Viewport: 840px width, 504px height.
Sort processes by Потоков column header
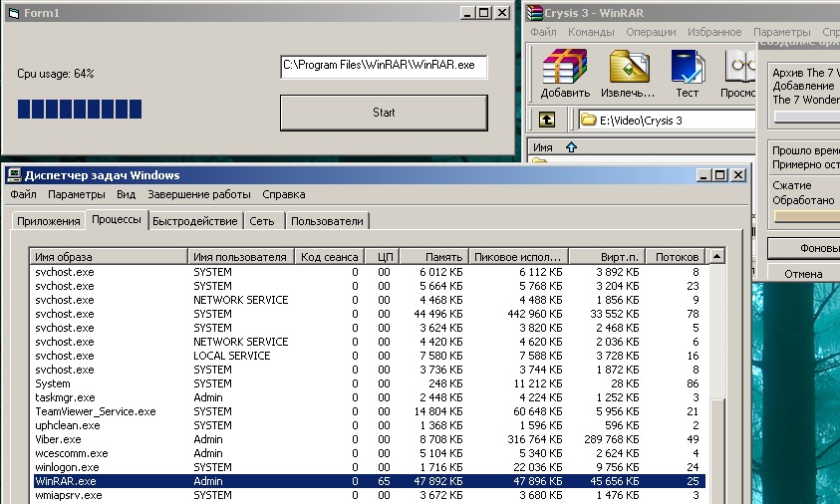tap(676, 257)
